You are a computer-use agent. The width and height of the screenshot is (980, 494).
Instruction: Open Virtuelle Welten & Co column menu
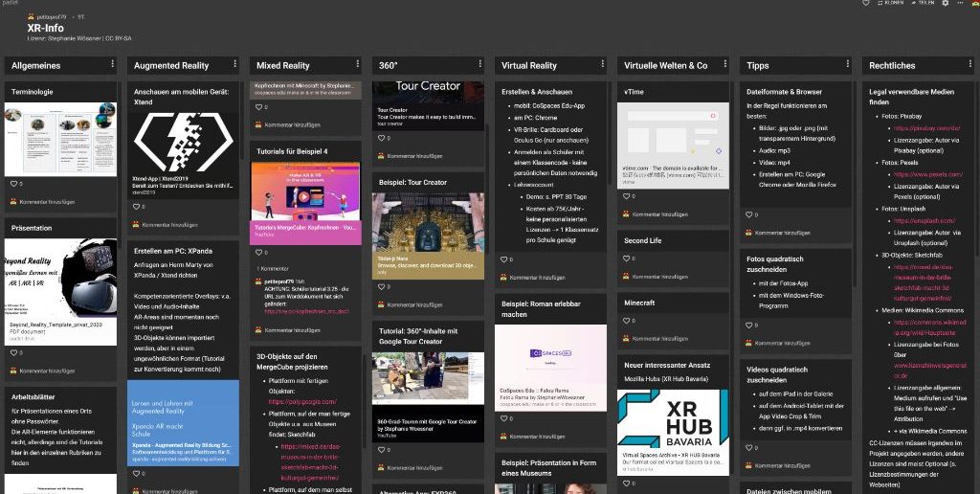click(x=725, y=64)
